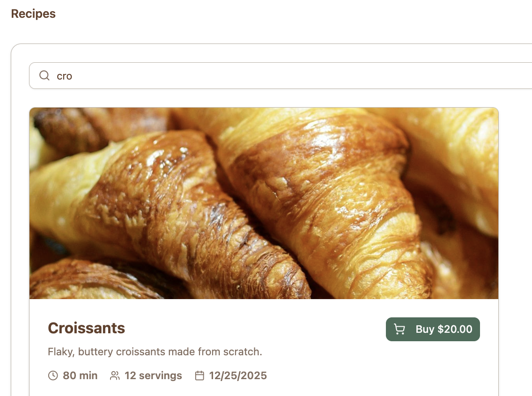Viewport: 532px width, 396px height.
Task: Buy the Croissants recipe for $20.00
Action: click(433, 329)
